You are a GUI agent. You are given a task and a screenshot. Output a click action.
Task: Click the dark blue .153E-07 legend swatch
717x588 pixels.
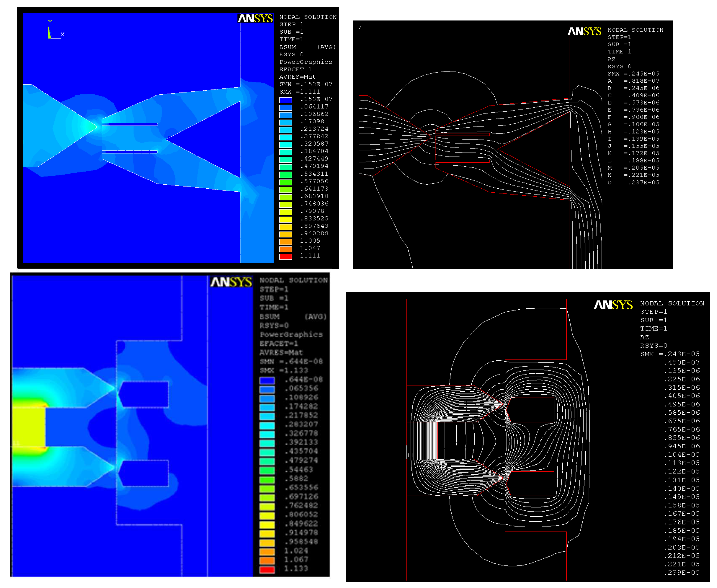coord(285,100)
